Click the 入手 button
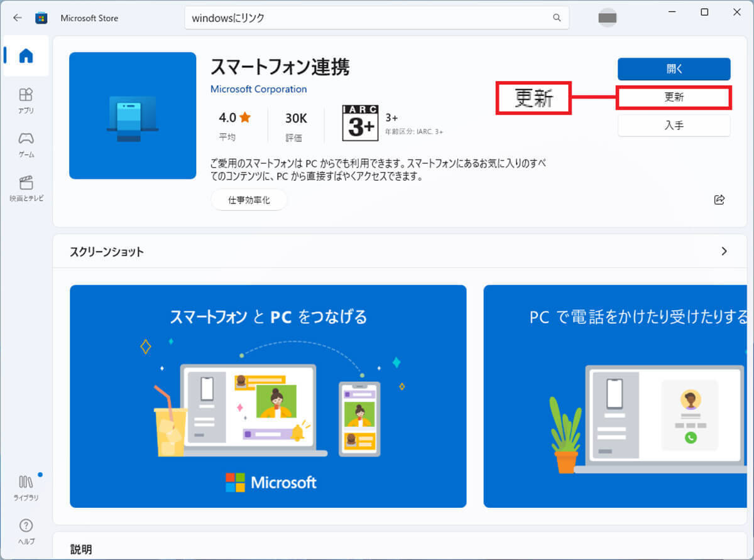 [674, 125]
